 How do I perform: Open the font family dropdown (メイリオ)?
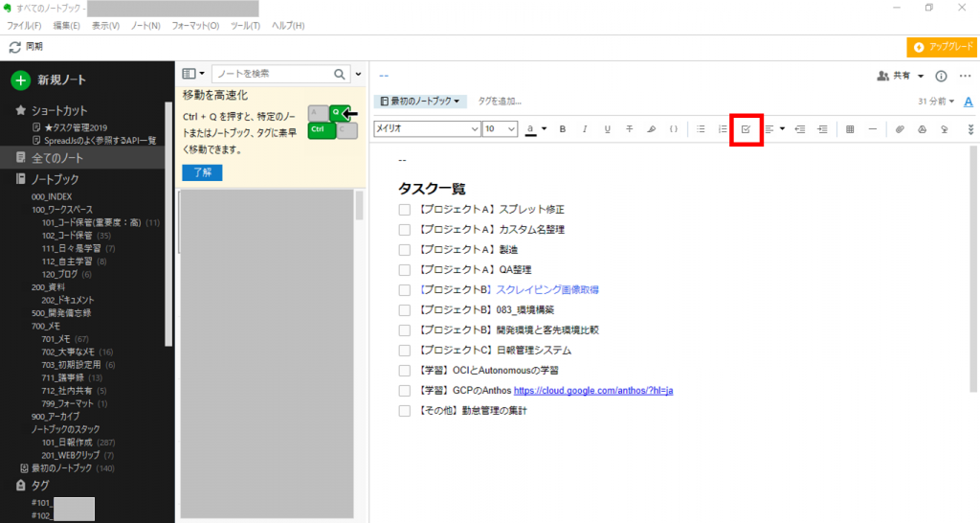click(427, 129)
